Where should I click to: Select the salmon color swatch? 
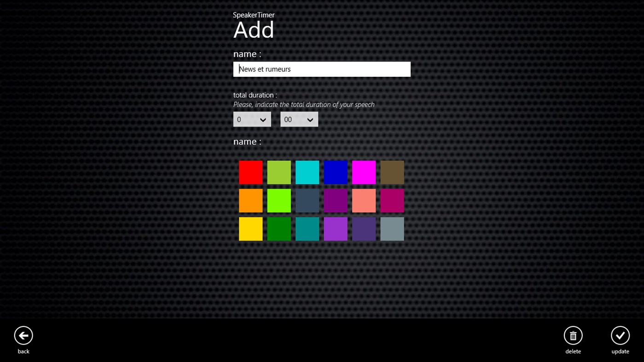[364, 201]
